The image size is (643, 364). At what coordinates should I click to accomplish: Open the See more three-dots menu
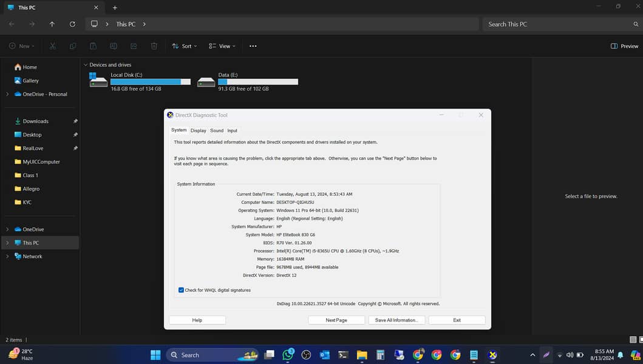(x=253, y=46)
